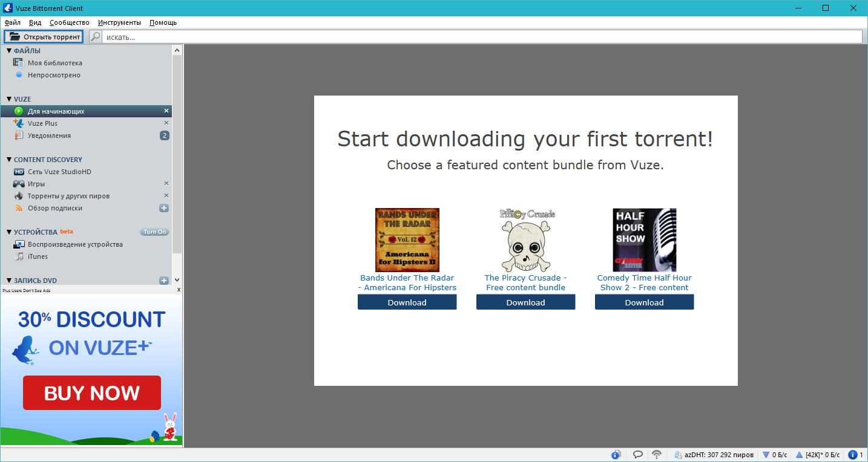Click the Открыть торрент button
Image resolution: width=868 pixels, height=462 pixels.
tap(44, 37)
